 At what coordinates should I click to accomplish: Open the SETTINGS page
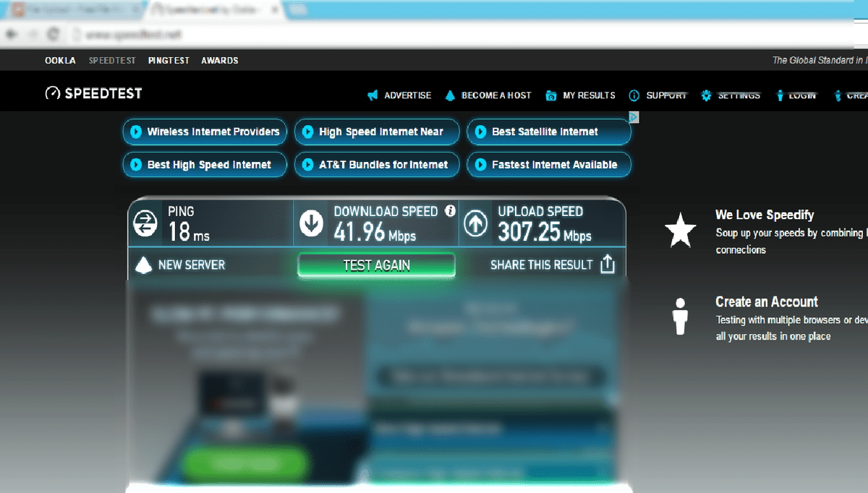739,95
